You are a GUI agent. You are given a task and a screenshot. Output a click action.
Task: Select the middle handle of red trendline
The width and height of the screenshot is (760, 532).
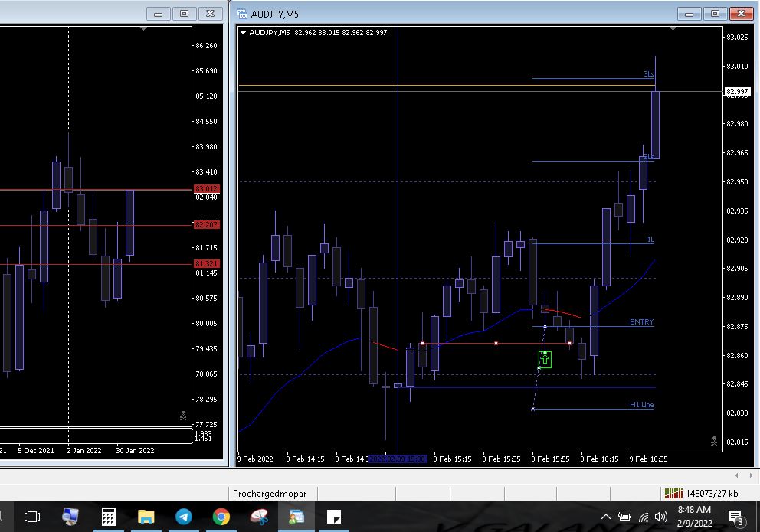(x=496, y=343)
